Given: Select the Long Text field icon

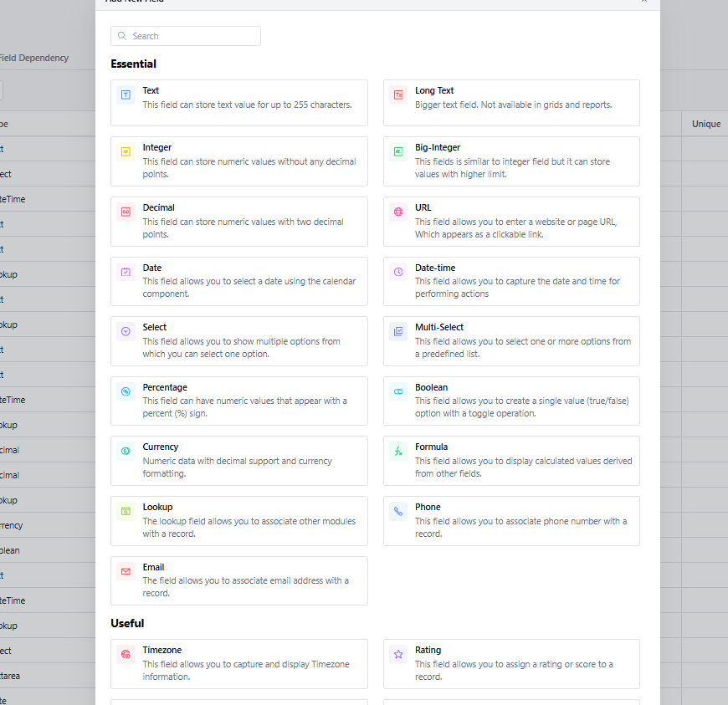Looking at the screenshot, I should tap(398, 95).
